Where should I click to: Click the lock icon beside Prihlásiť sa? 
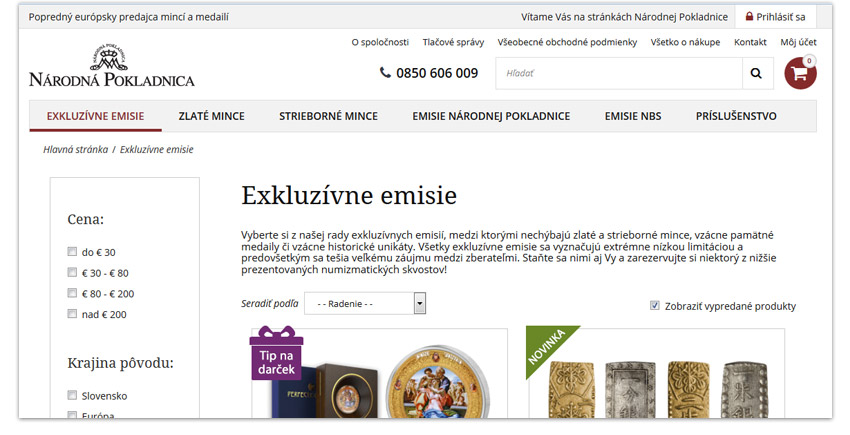point(749,16)
